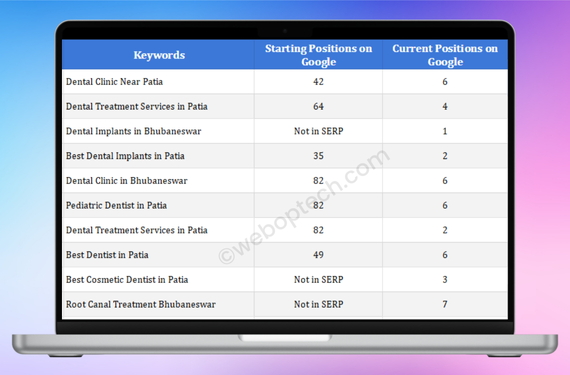
Task: Click the Dental Clinic Near Patia keyword
Action: tap(114, 81)
